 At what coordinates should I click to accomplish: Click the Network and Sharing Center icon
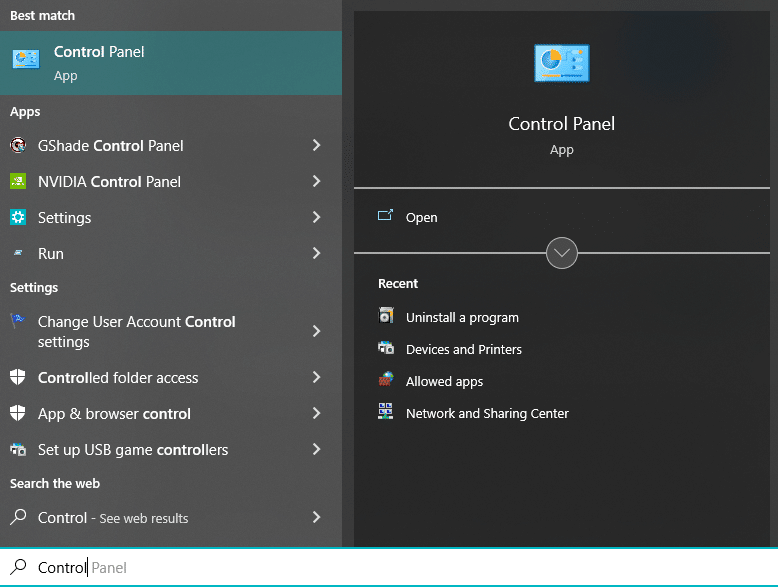pyautogui.click(x=386, y=411)
